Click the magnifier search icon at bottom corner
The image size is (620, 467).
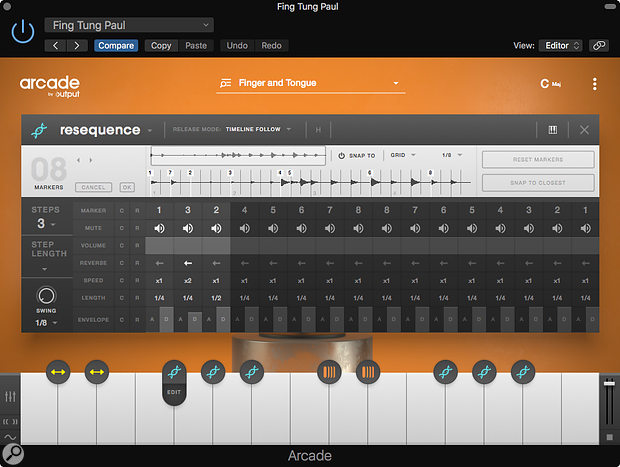pos(13,455)
